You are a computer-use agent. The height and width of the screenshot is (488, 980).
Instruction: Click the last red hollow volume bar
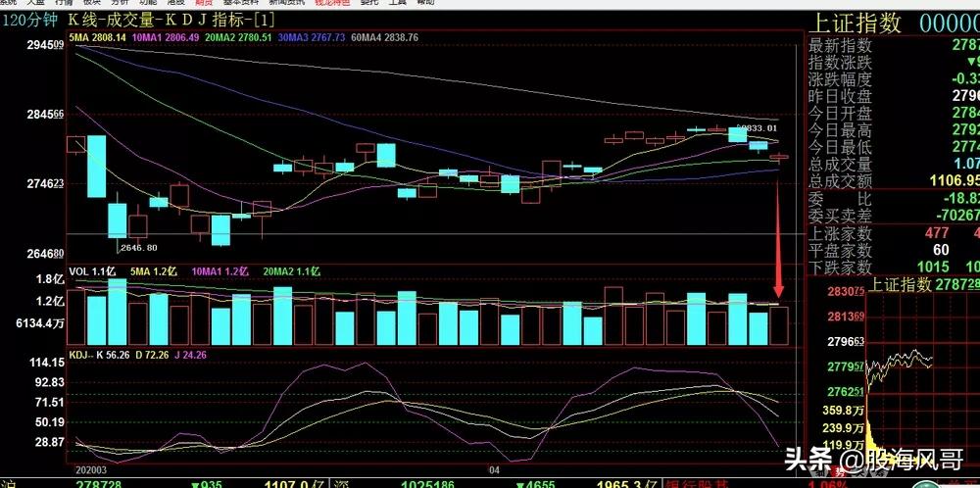[x=779, y=325]
